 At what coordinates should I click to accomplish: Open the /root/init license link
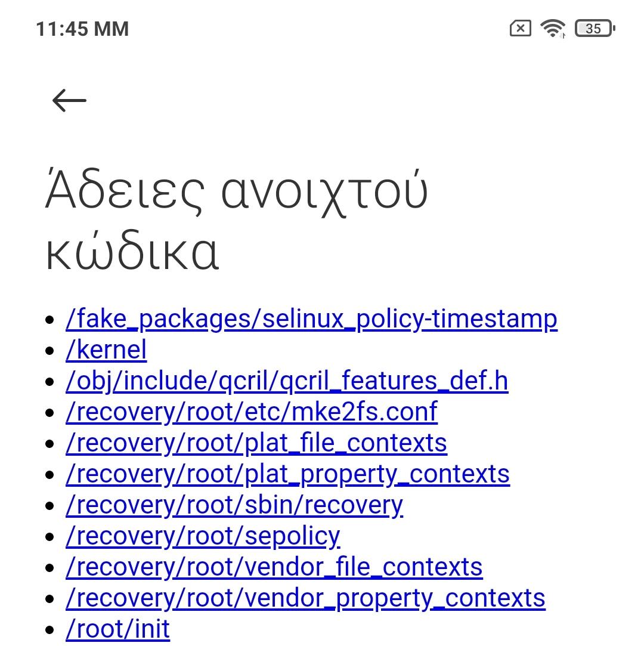[117, 629]
